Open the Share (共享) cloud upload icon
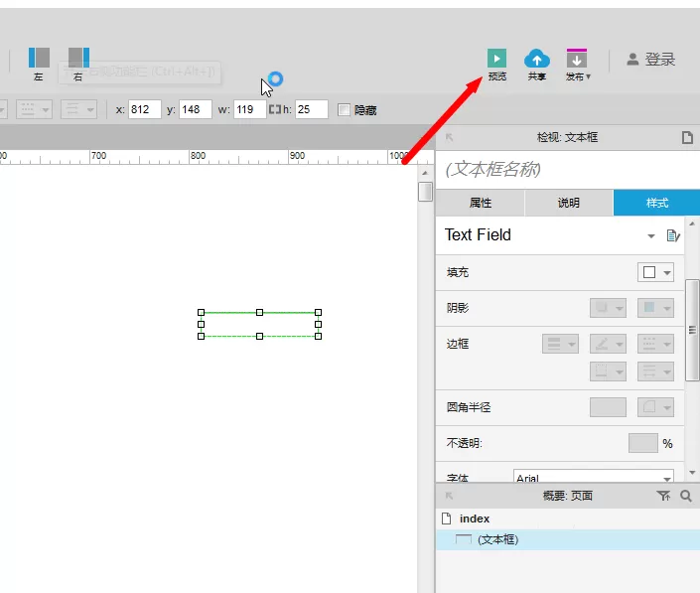700x593 pixels. point(536,59)
